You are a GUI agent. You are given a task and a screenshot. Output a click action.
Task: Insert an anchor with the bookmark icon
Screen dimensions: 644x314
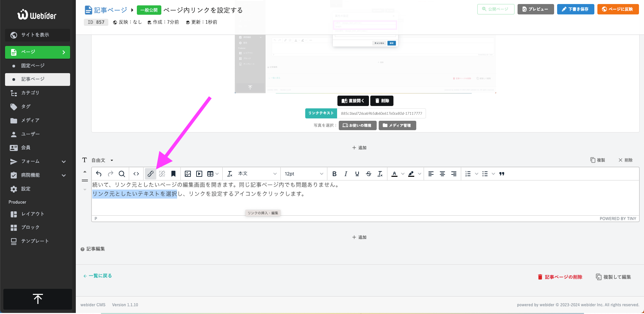coord(173,174)
